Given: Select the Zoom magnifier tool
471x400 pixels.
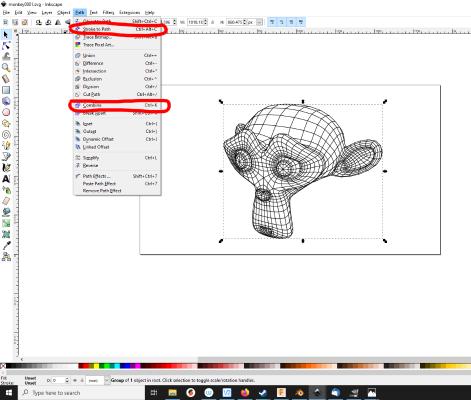Looking at the screenshot, I should click(x=6, y=68).
